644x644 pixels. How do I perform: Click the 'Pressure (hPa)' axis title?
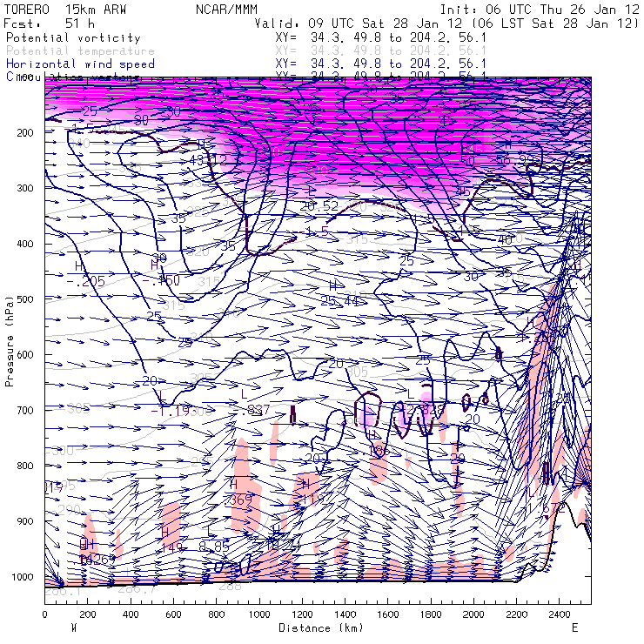click(x=10, y=342)
